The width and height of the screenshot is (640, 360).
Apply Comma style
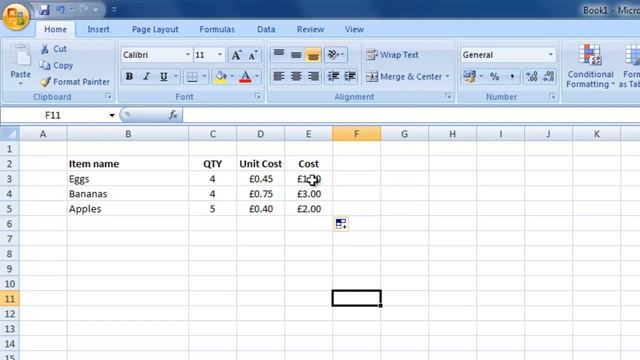pyautogui.click(x=511, y=76)
